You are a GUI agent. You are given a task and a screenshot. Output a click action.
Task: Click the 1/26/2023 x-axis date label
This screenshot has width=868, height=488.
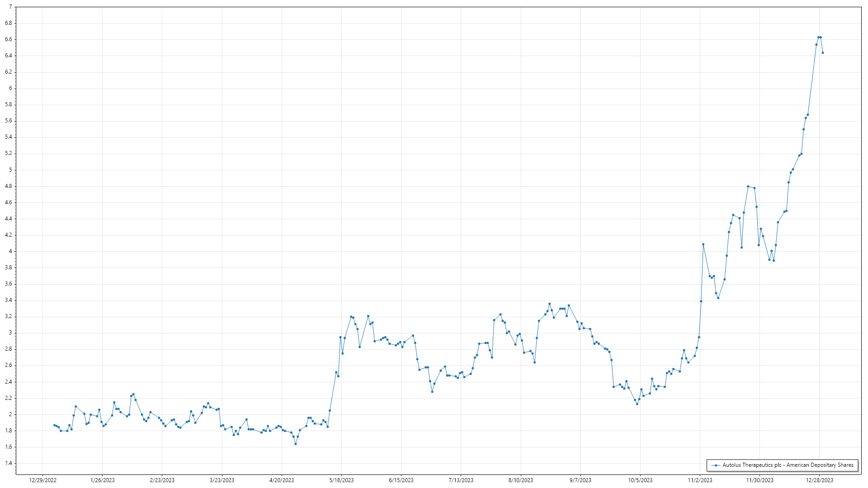coord(102,480)
